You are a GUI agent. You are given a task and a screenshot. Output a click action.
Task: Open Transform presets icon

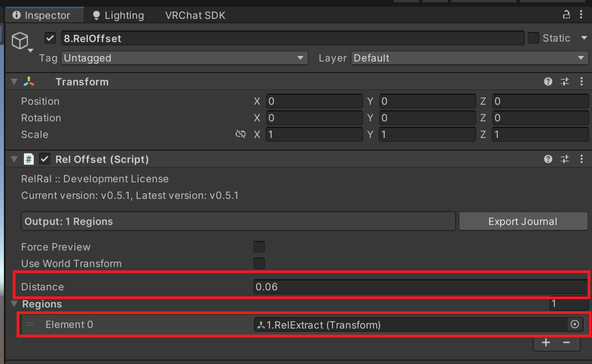[x=565, y=81]
